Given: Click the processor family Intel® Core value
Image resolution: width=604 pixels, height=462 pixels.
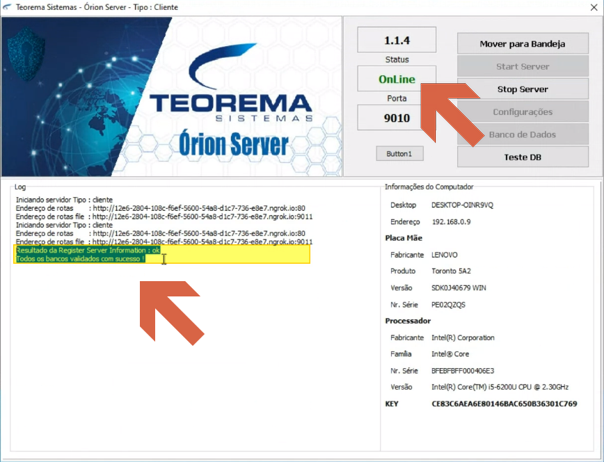Looking at the screenshot, I should click(x=450, y=354).
